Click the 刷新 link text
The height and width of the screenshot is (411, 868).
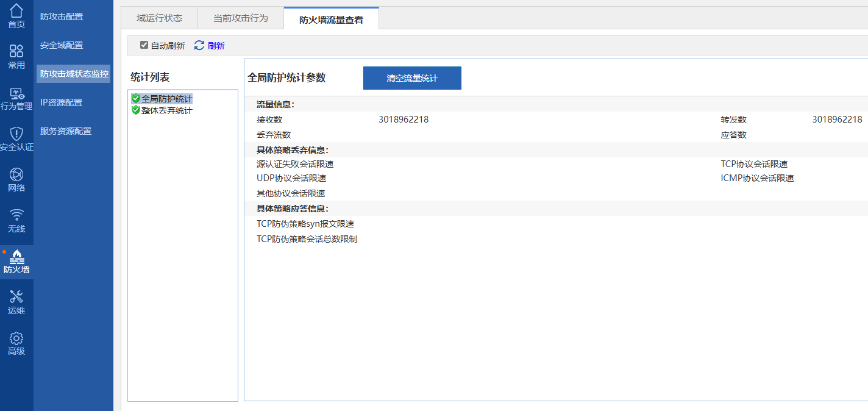pyautogui.click(x=216, y=46)
